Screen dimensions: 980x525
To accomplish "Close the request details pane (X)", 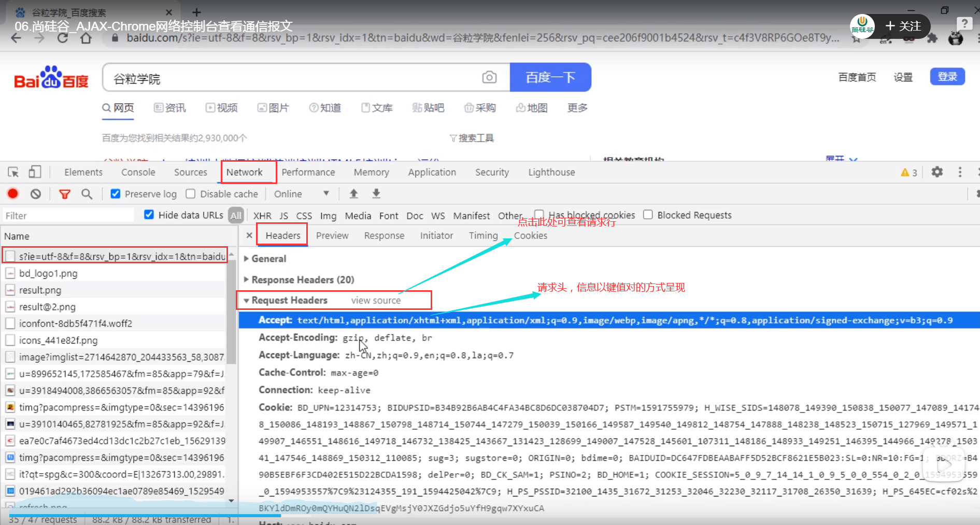I will (249, 235).
